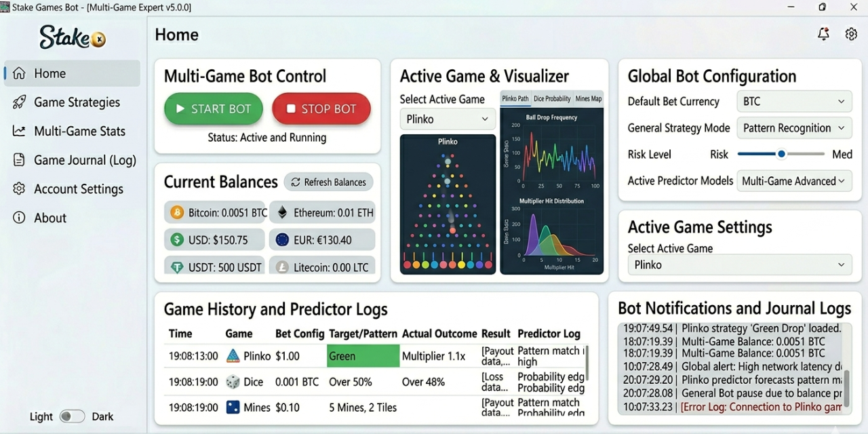Screen dimensions: 868x434
Task: Toggle the Light/Dark theme switch
Action: [x=72, y=416]
